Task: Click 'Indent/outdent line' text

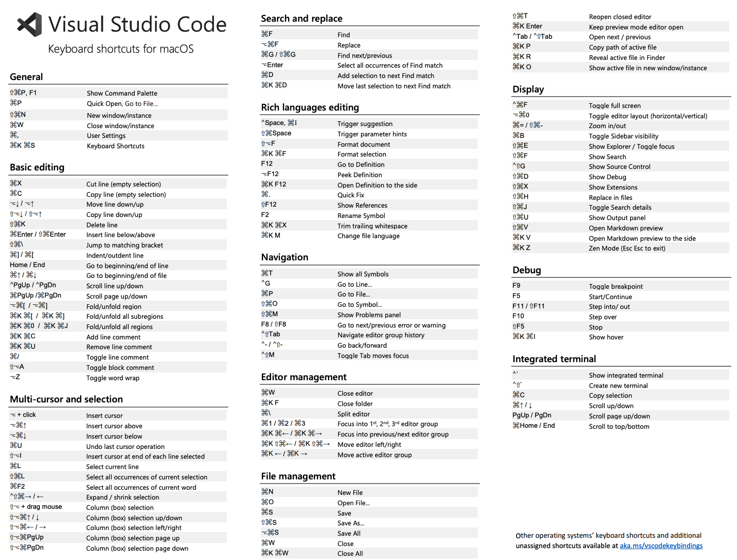Action: tap(115, 256)
